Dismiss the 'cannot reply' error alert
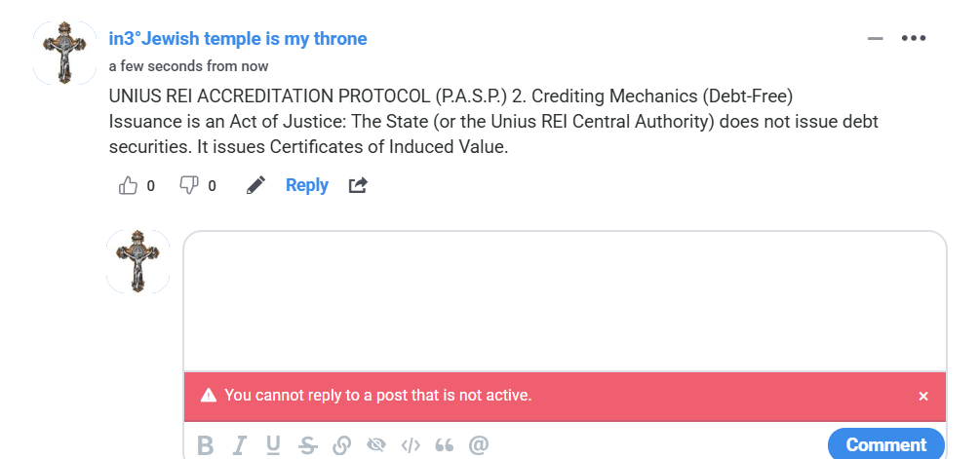 (923, 396)
